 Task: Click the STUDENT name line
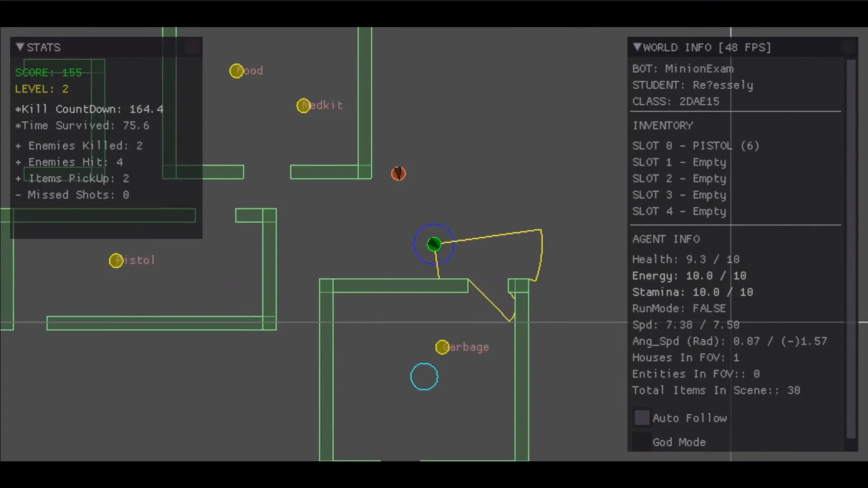pyautogui.click(x=693, y=85)
